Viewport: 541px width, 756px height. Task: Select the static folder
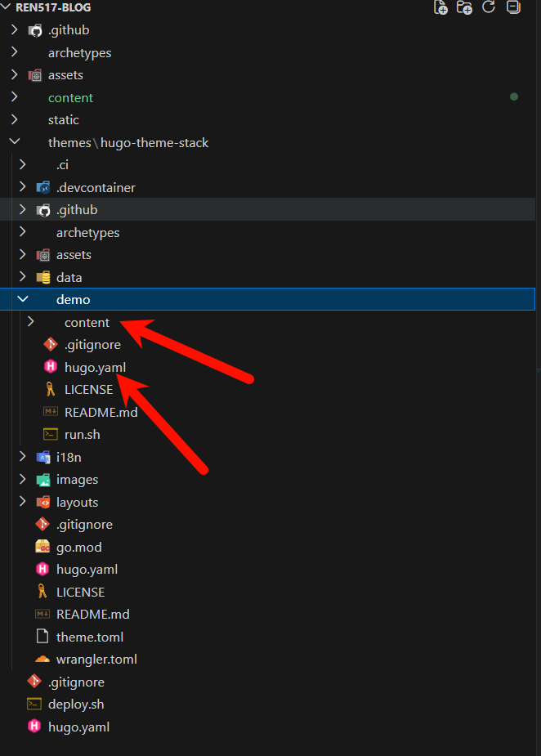64,120
